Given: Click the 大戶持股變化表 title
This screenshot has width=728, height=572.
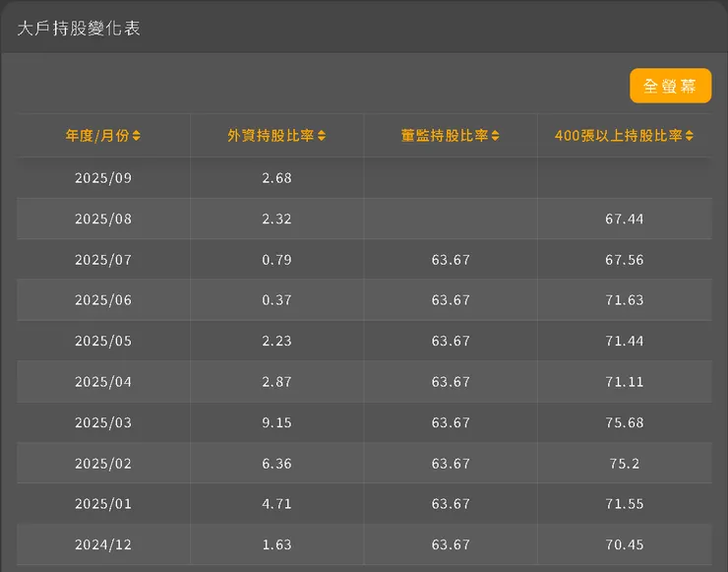Looking at the screenshot, I should tap(79, 29).
